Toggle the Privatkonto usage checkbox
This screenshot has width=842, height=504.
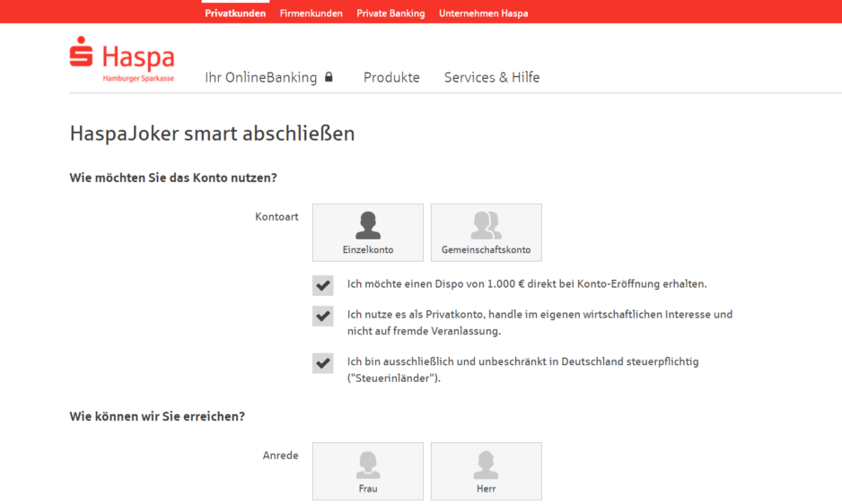point(322,316)
